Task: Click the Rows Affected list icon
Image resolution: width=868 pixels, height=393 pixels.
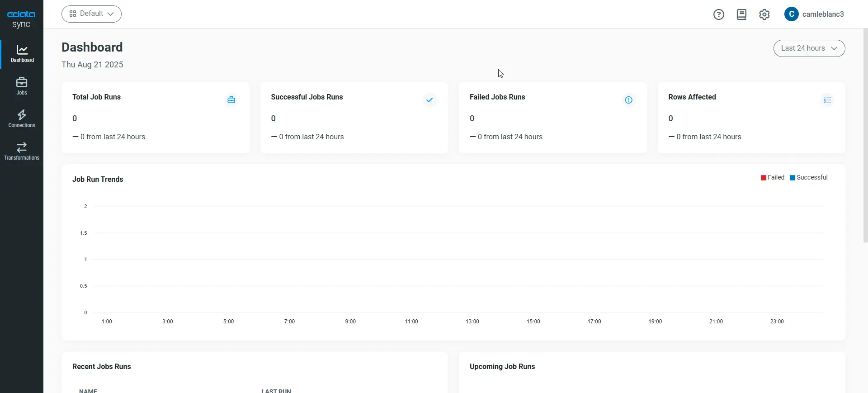Action: coord(827,100)
